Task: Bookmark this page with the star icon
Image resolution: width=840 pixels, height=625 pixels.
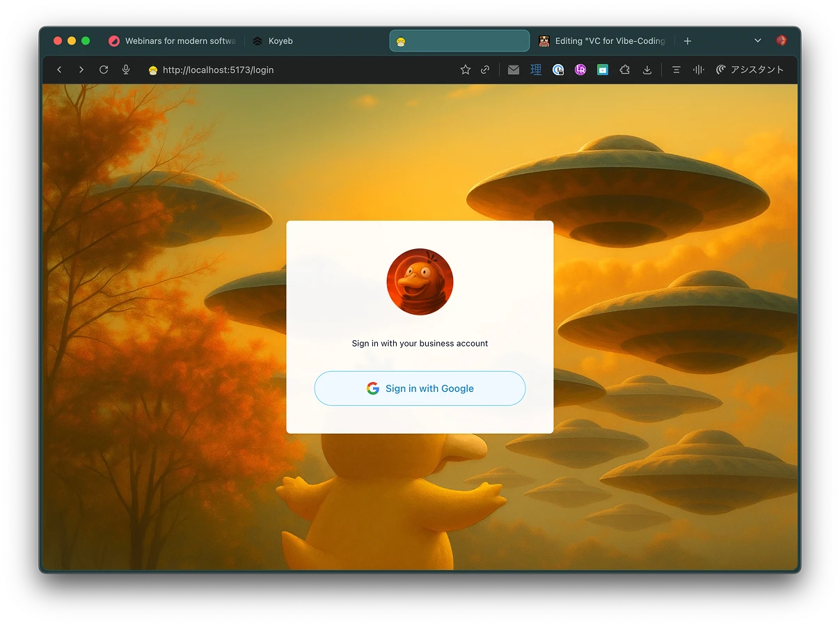Action: point(466,70)
